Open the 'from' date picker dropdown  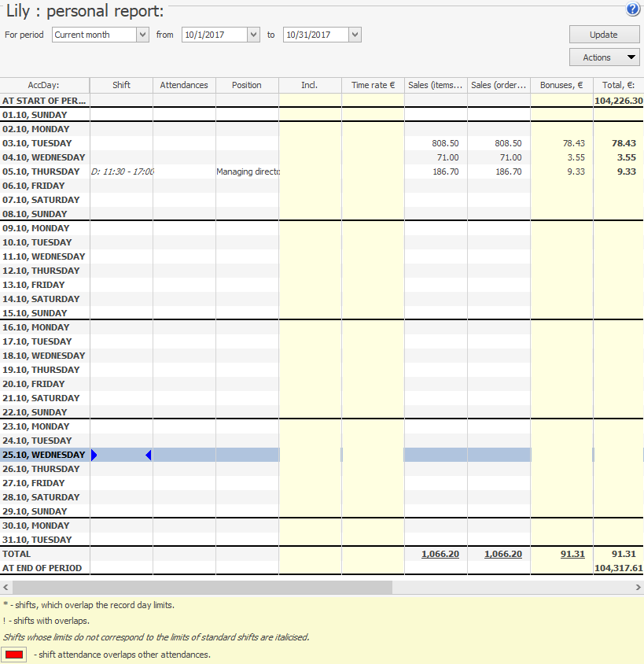(252, 35)
